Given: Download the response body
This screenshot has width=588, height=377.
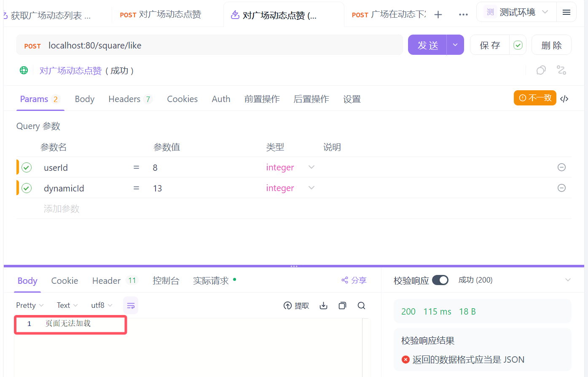Looking at the screenshot, I should [323, 305].
